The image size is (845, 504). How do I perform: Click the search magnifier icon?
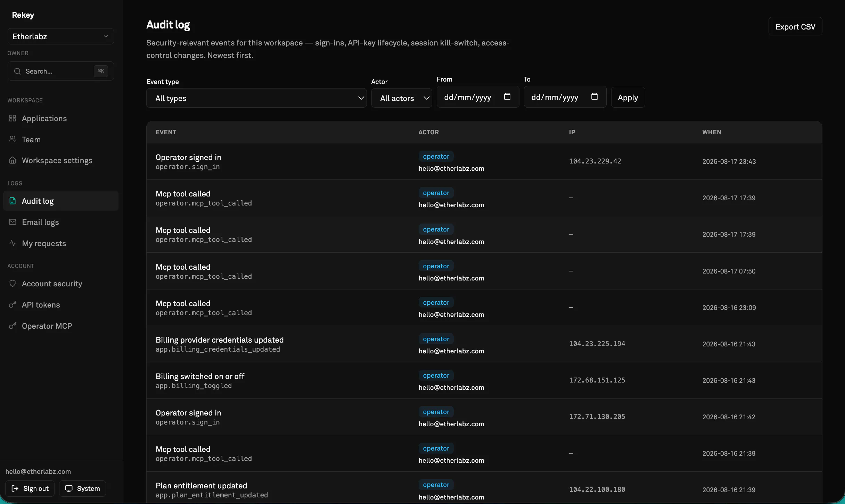coord(17,71)
